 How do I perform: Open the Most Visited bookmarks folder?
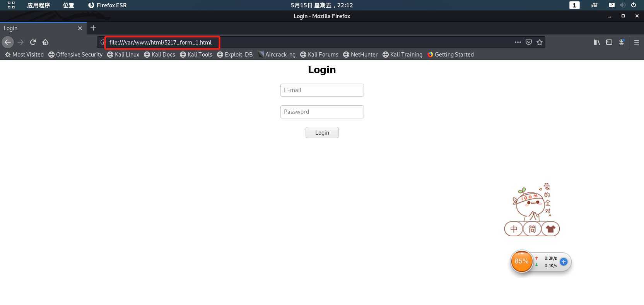pos(24,55)
